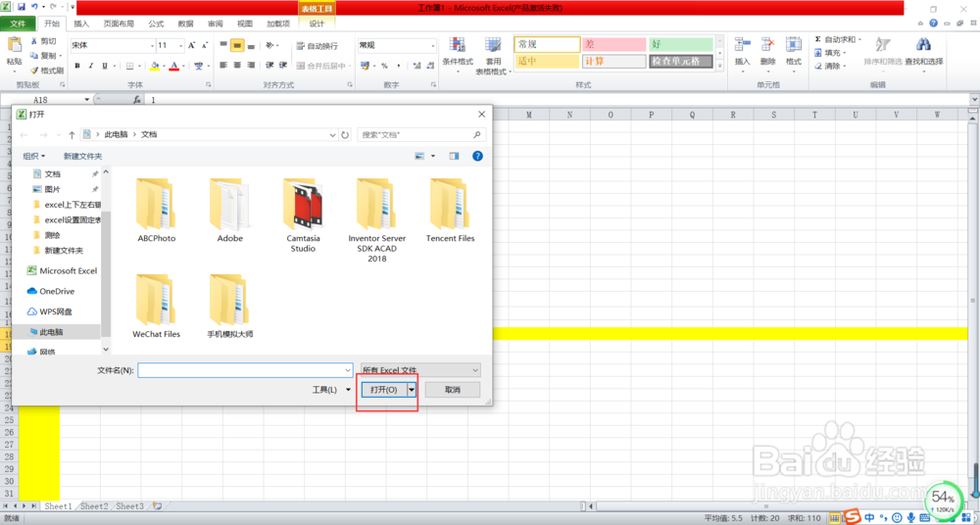
Task: Click the red font color icon
Action: click(174, 66)
